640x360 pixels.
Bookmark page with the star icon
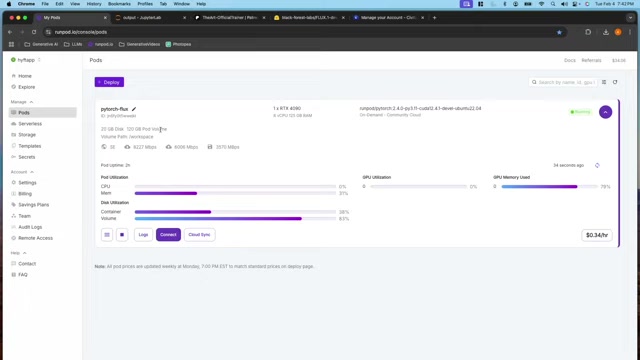coord(559,32)
